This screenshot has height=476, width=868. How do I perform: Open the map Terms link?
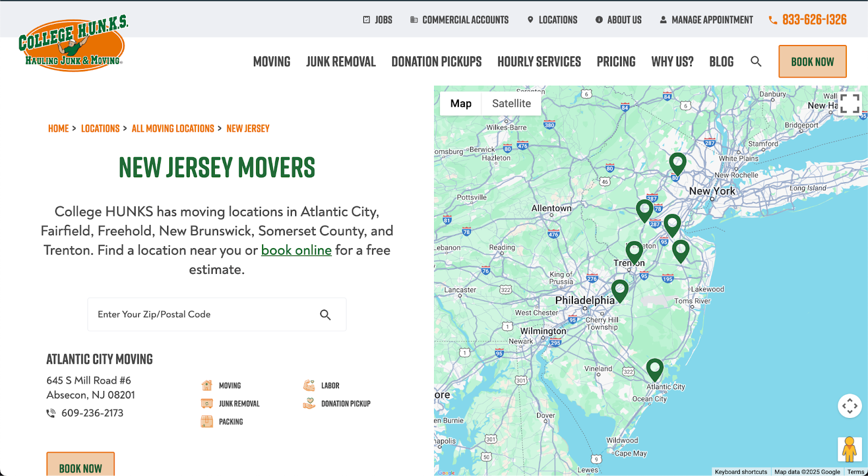coord(856,472)
